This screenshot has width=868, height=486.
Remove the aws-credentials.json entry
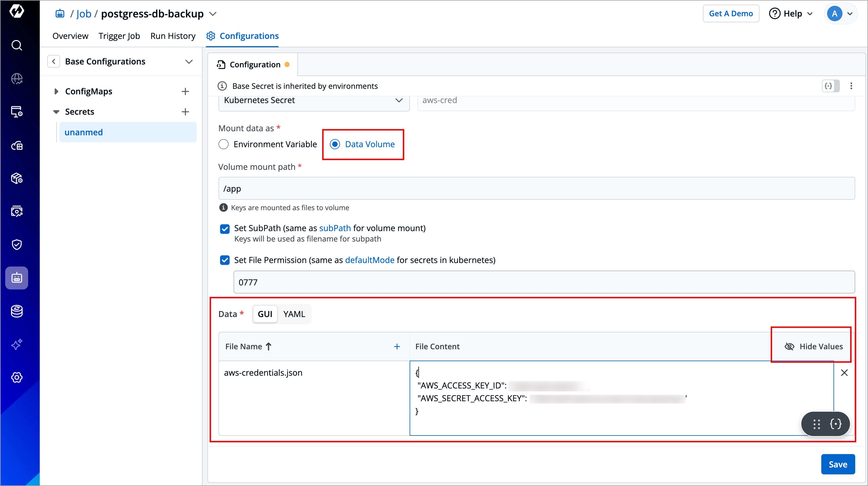[844, 373]
